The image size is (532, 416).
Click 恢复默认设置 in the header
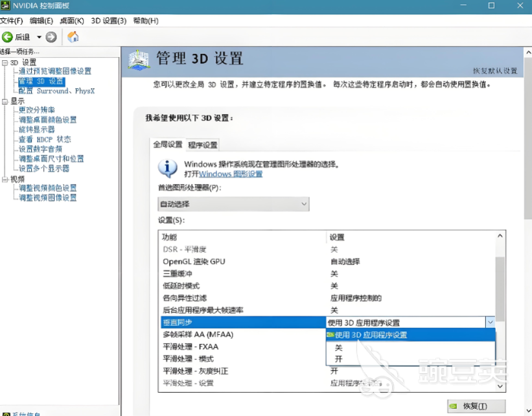click(495, 71)
